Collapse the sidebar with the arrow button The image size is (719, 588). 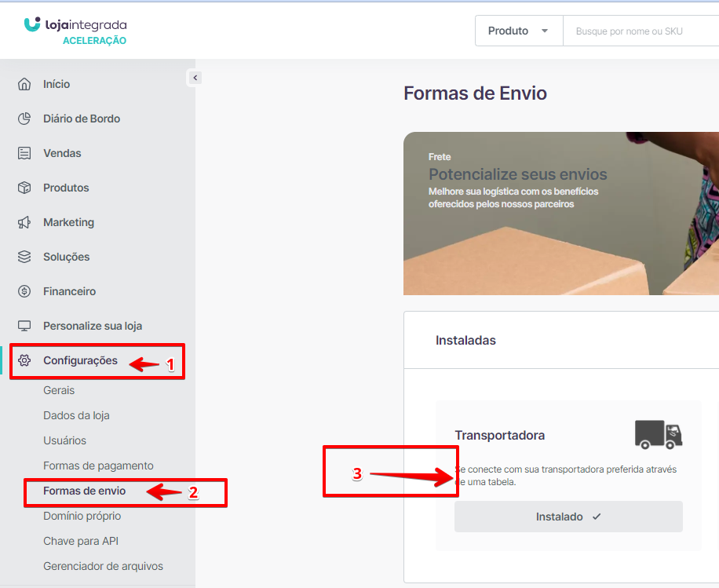pos(195,78)
